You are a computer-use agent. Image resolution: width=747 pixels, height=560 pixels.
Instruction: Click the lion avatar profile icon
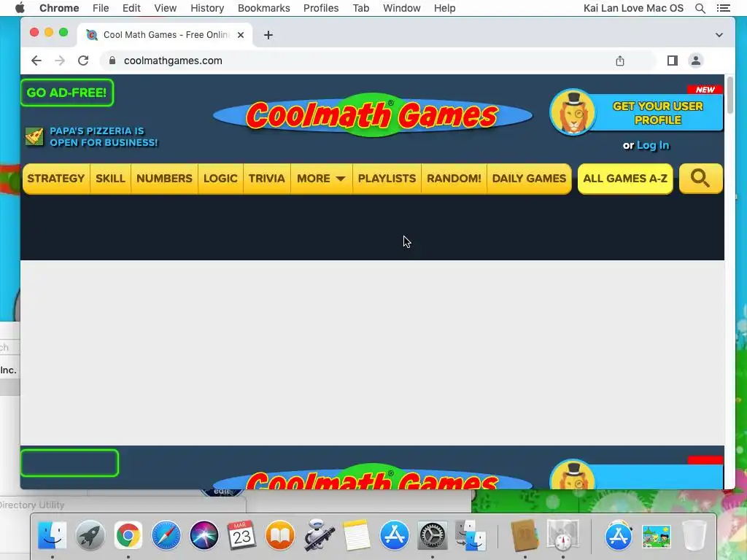point(573,112)
